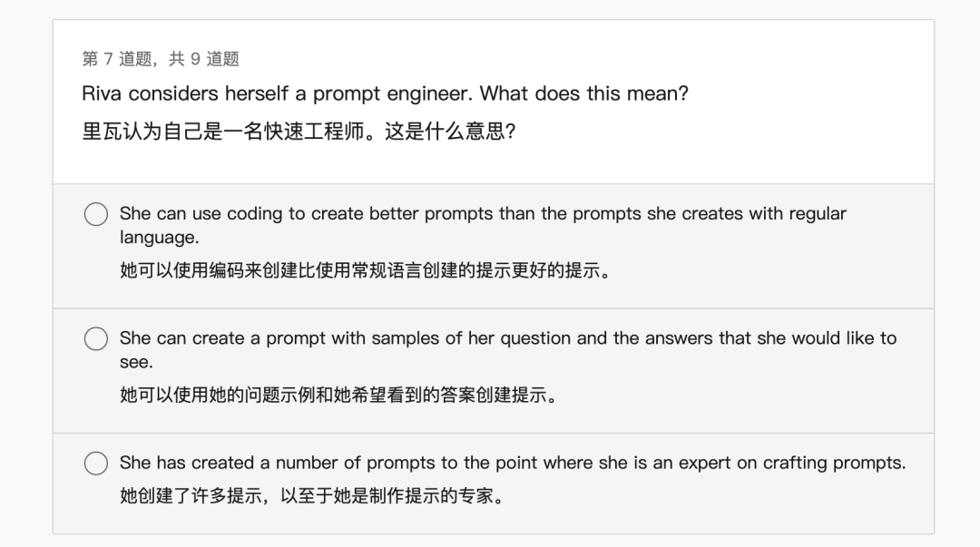Choose the radio button for the samples answer

pyautogui.click(x=96, y=338)
